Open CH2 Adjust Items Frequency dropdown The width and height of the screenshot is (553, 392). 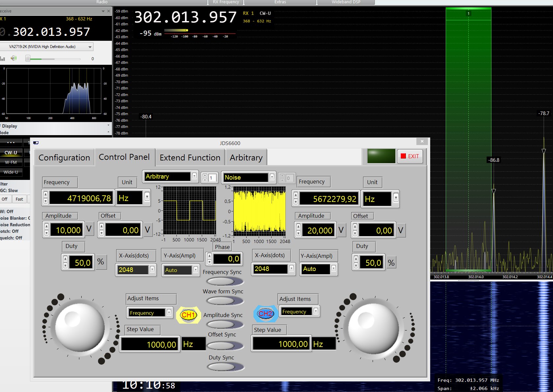[x=316, y=311]
